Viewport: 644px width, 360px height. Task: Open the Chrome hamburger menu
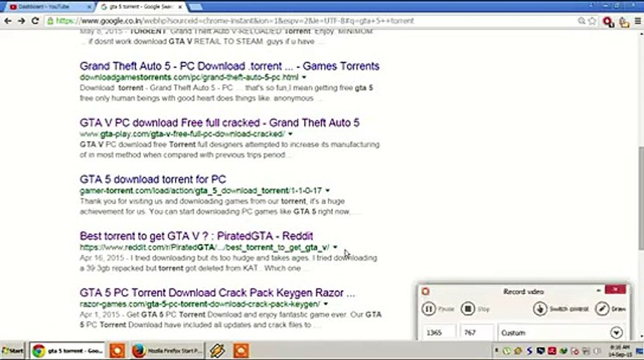(x=637, y=21)
